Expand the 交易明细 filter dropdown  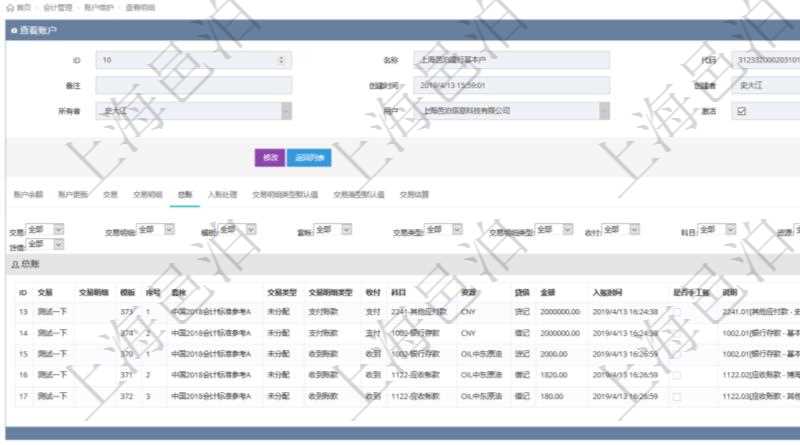pyautogui.click(x=169, y=230)
